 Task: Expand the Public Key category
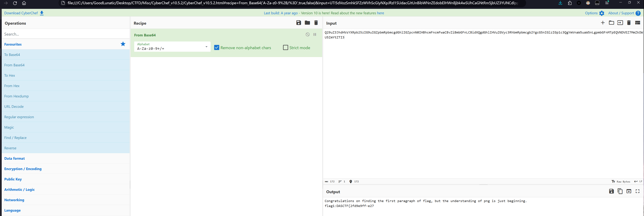pos(66,179)
